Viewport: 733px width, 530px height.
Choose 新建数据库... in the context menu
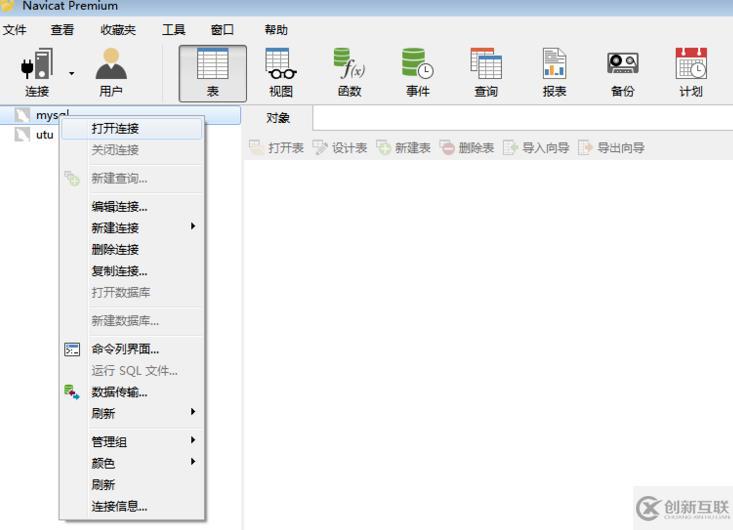click(x=132, y=321)
